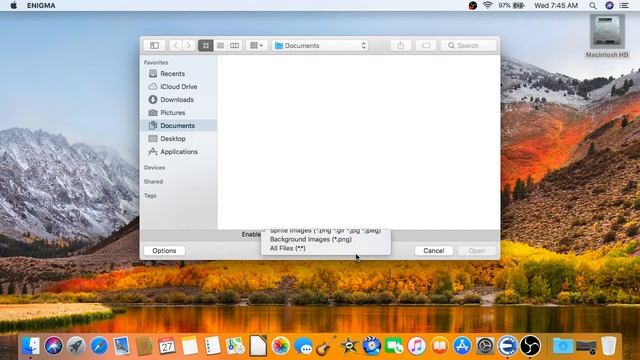Go back with the left arrow
The height and width of the screenshot is (360, 640).
click(176, 45)
